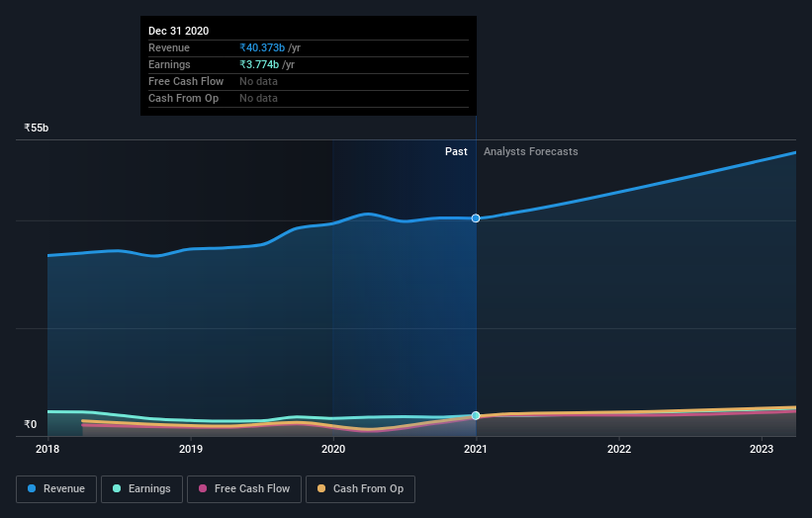Screen dimensions: 812x518
Task: Toggle the Cash From Op legend button
Action: tap(360, 489)
